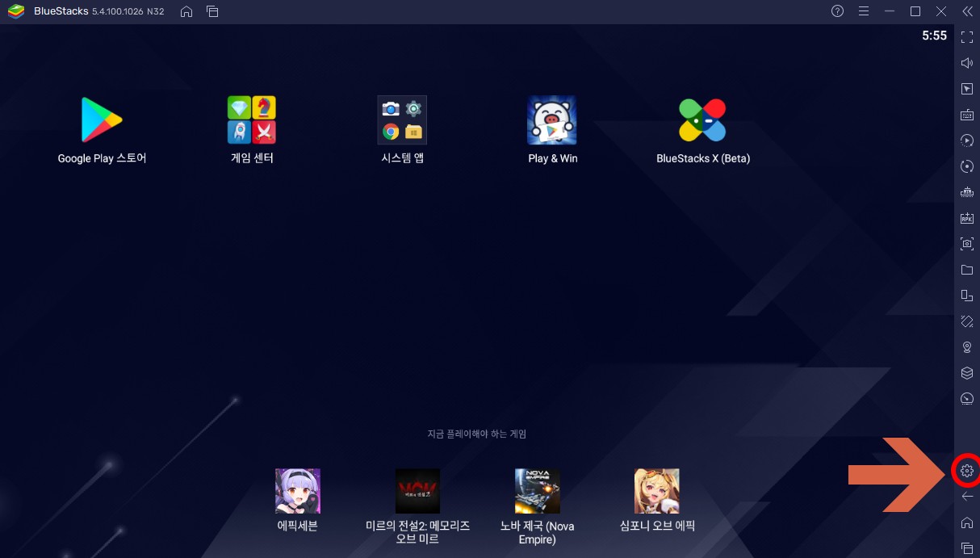Image resolution: width=980 pixels, height=558 pixels.
Task: Click the rotate screen icon
Action: 967,295
